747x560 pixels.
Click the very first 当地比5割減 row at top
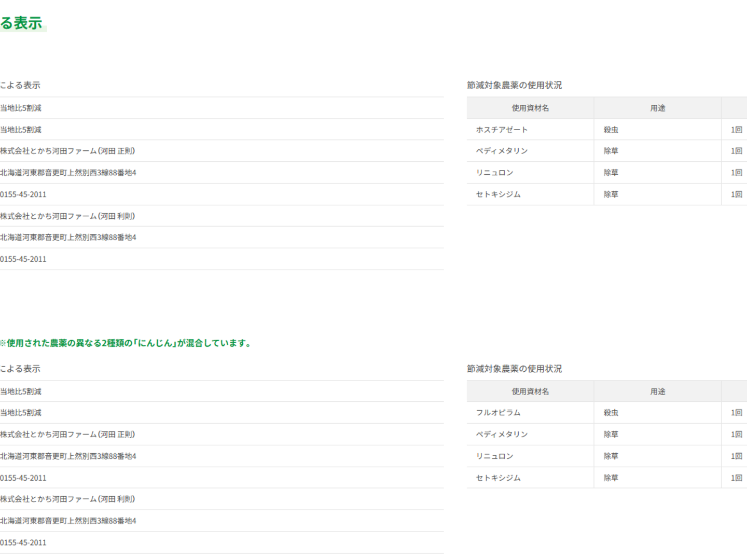tap(21, 108)
